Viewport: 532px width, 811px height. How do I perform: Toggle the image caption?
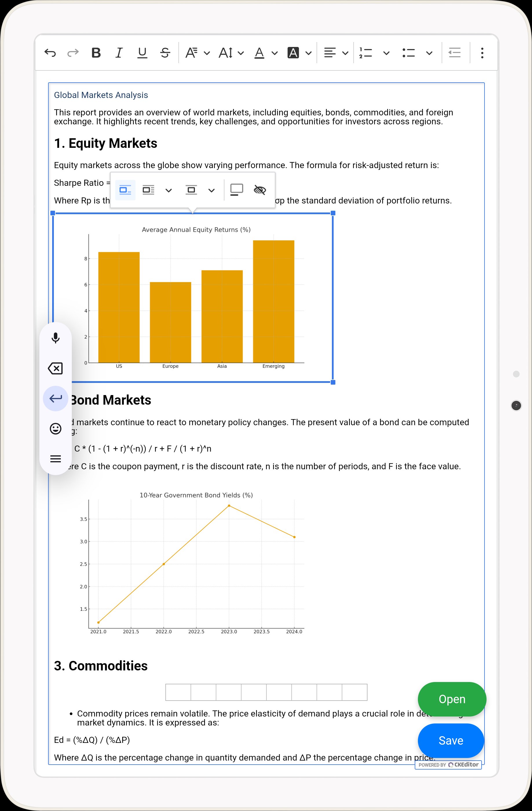coord(237,190)
